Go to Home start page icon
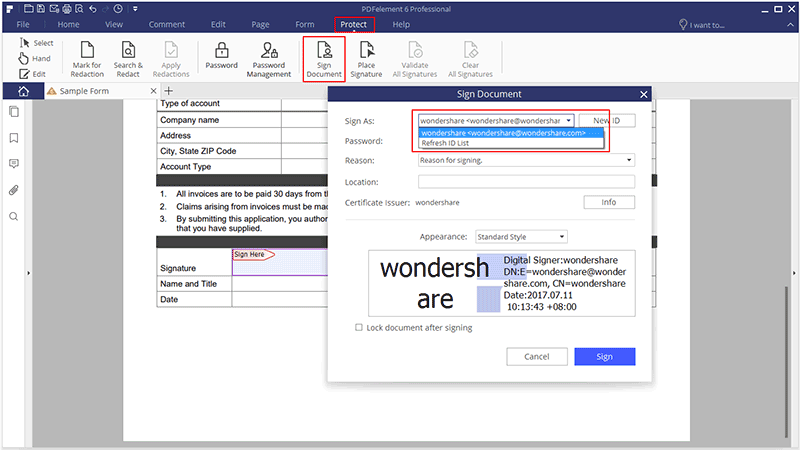The image size is (800, 450). tap(23, 91)
